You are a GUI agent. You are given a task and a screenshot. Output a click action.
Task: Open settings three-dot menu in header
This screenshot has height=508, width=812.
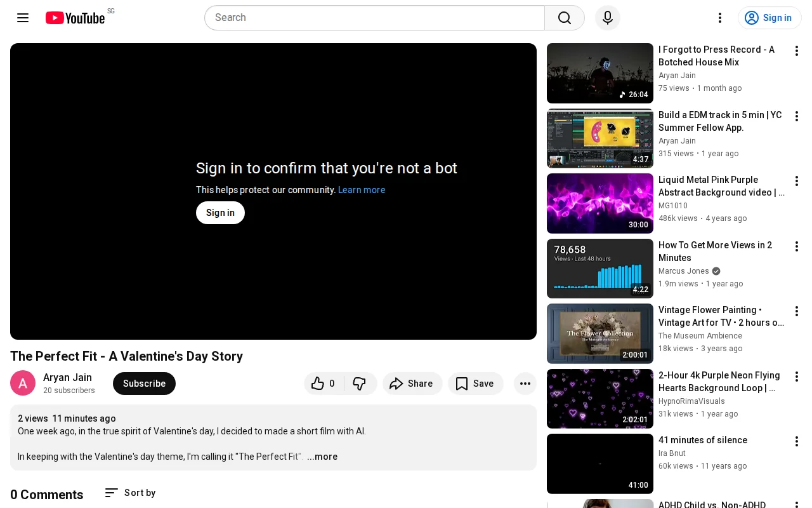720,18
